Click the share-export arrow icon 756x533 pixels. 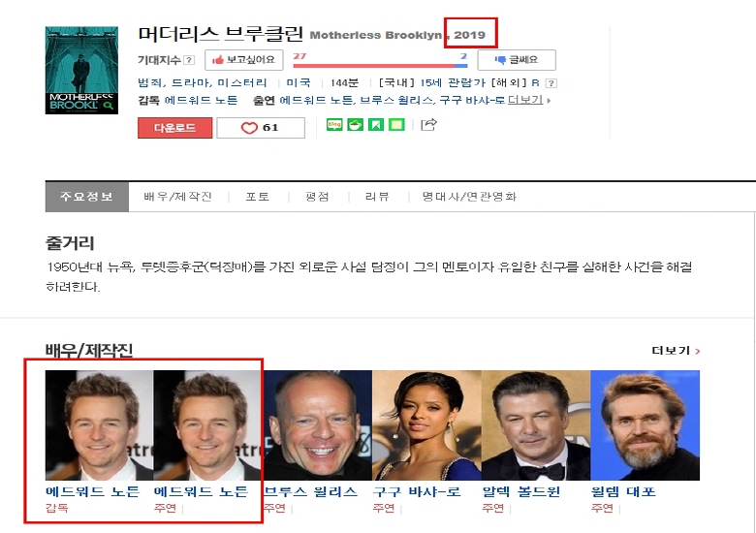pyautogui.click(x=429, y=125)
